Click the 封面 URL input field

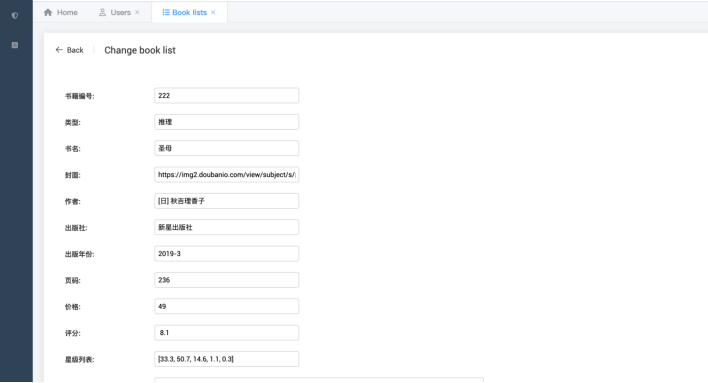coord(227,174)
